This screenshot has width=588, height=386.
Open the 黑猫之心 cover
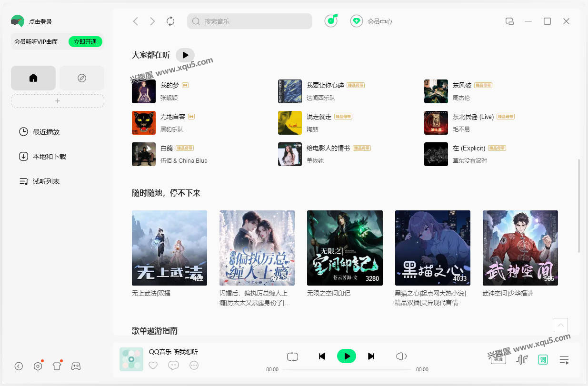pos(433,248)
